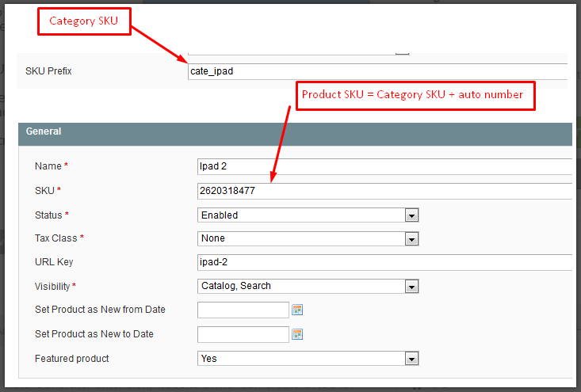Open calendar for Set Product as New from Date
The width and height of the screenshot is (581, 392).
(x=297, y=310)
